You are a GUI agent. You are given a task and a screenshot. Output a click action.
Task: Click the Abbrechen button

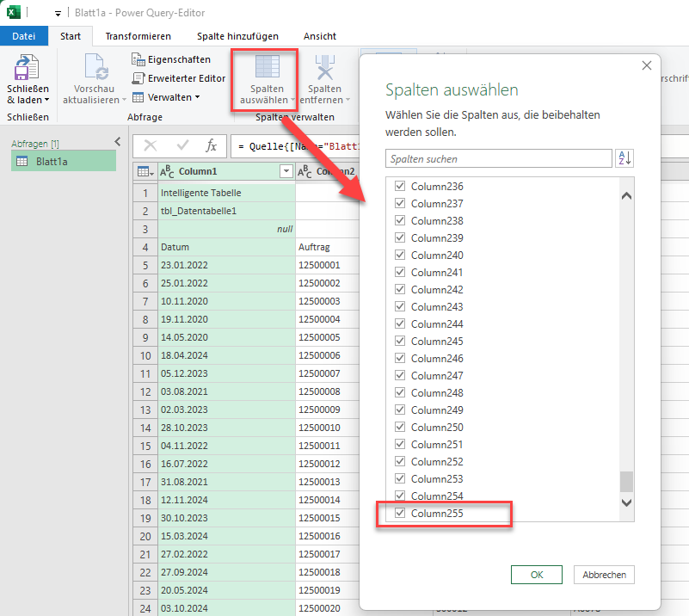coord(604,575)
